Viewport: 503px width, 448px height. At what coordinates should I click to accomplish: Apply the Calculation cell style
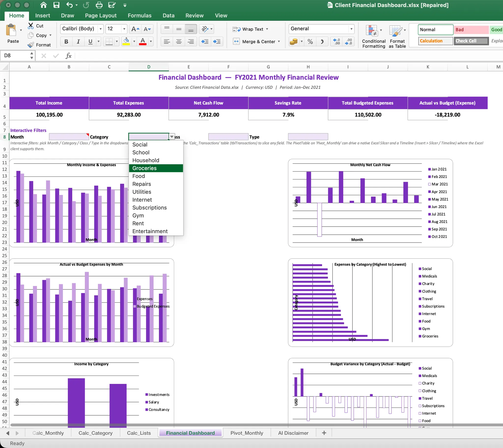pyautogui.click(x=435, y=41)
